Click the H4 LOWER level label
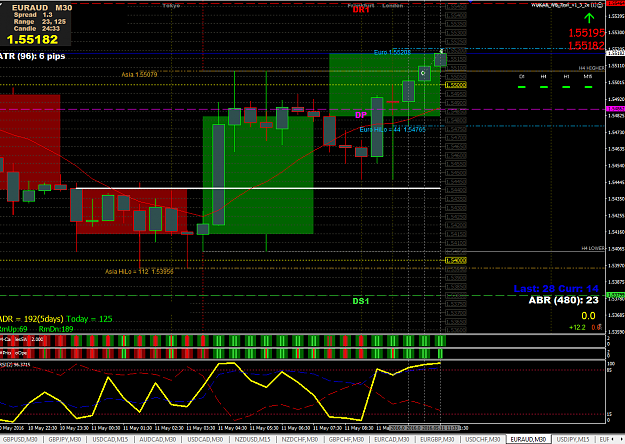The width and height of the screenshot is (625, 444). pos(593,248)
